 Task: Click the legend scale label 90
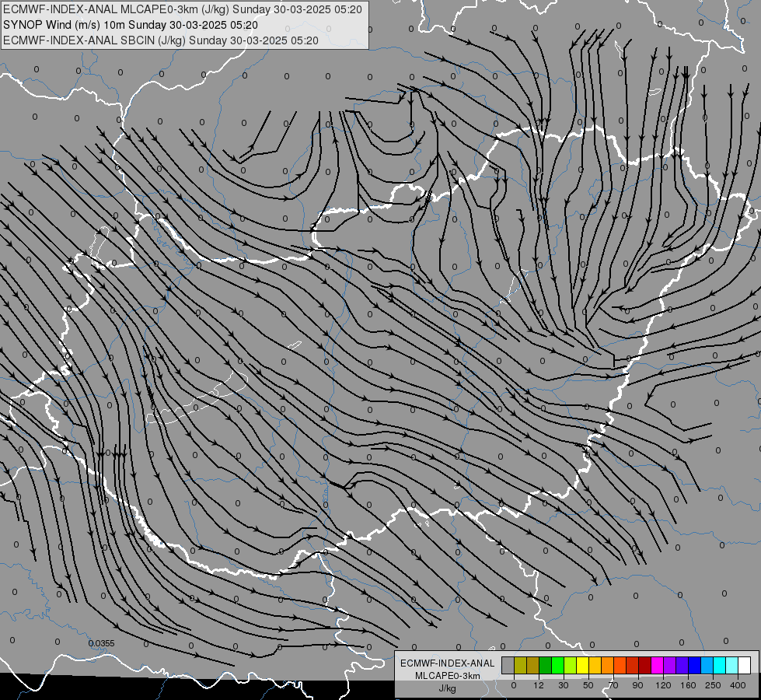637,685
